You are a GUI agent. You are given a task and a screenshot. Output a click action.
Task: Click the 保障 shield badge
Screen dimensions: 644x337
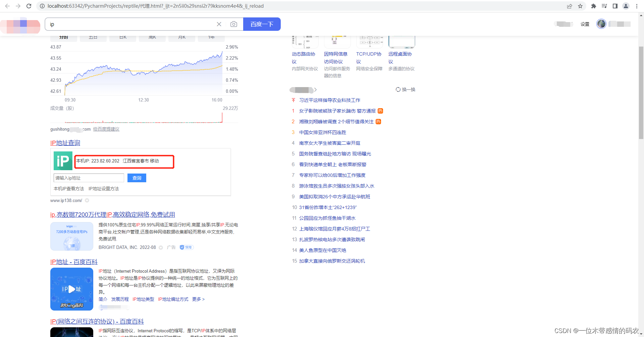pos(186,247)
